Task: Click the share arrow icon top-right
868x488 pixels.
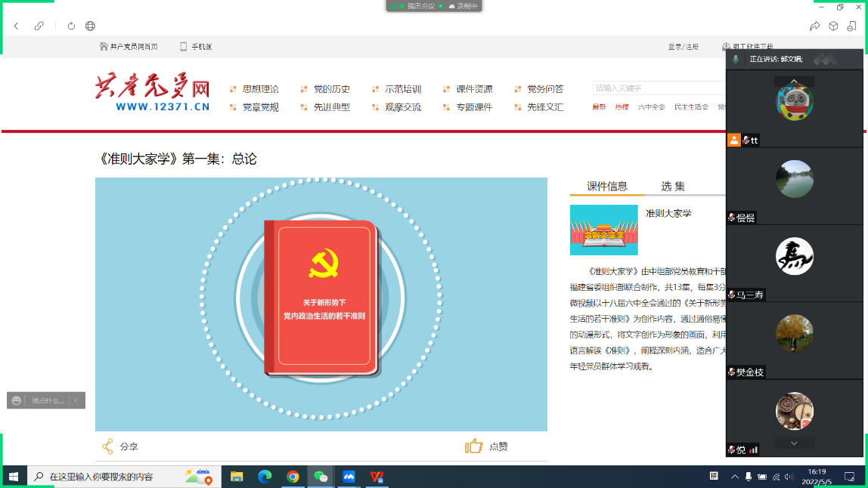Action: point(814,26)
